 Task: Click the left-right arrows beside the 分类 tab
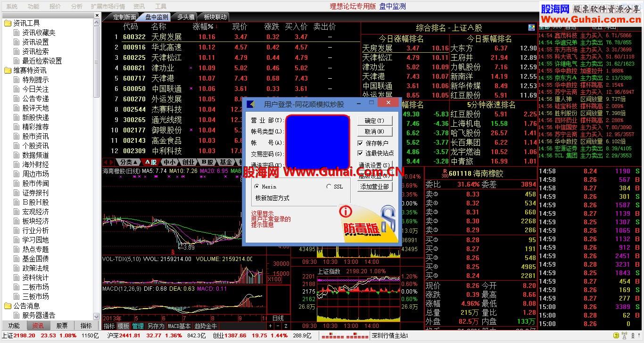tap(109, 162)
